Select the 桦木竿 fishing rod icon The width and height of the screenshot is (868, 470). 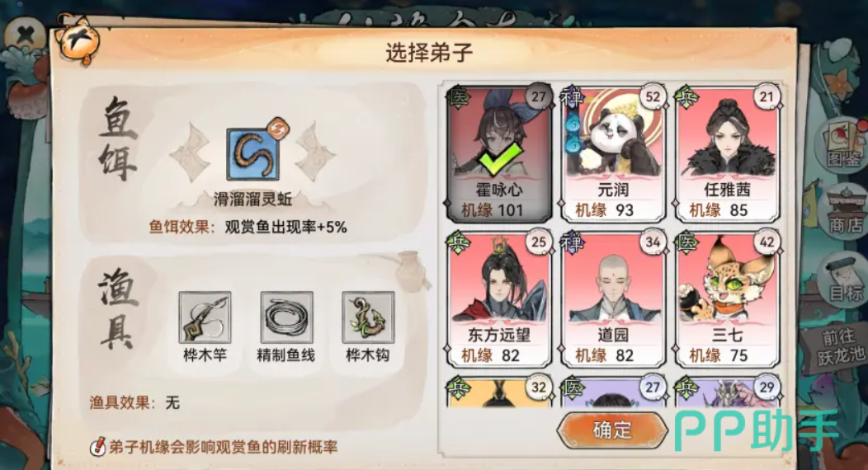[x=205, y=317]
